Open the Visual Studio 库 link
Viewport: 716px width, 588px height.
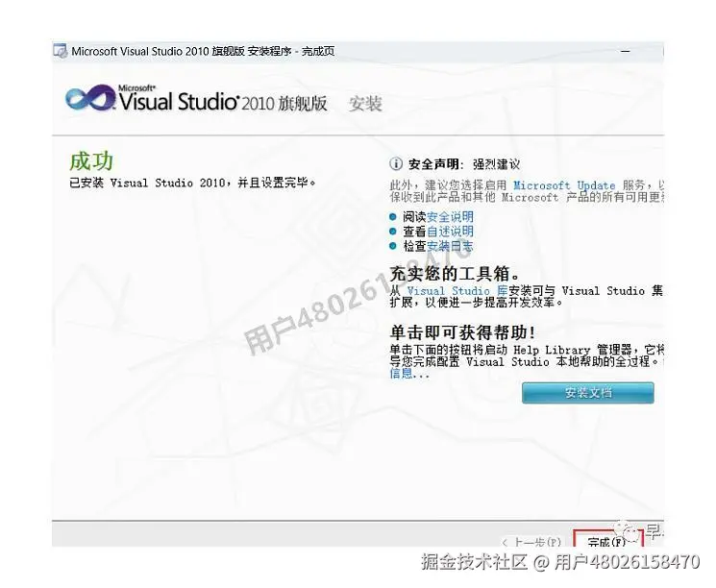tap(457, 291)
